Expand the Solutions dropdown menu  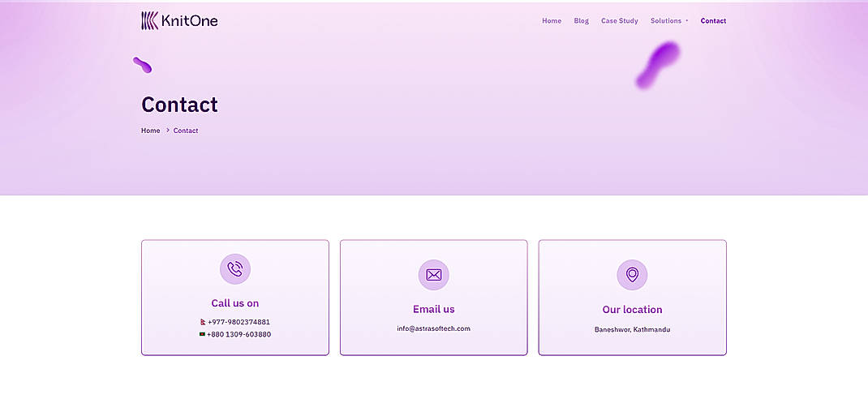[x=669, y=21]
